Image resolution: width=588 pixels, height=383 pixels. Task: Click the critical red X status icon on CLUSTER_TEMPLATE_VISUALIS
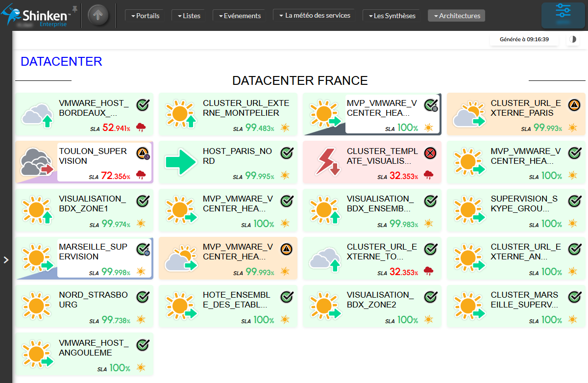[430, 153]
